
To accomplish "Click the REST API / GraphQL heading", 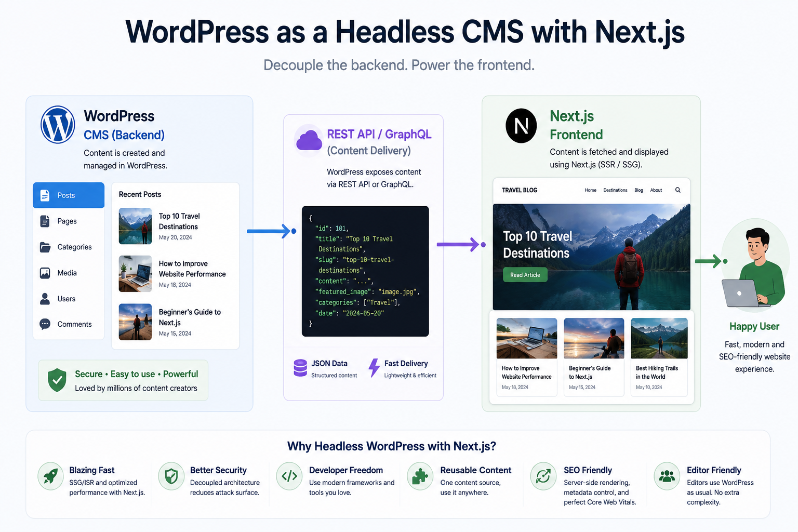I will (379, 134).
